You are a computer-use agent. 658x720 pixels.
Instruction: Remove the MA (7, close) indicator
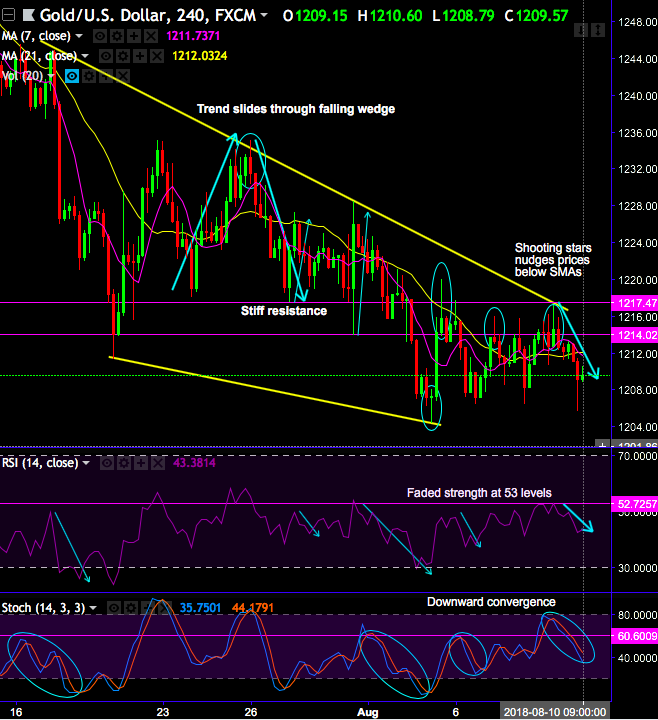151,36
